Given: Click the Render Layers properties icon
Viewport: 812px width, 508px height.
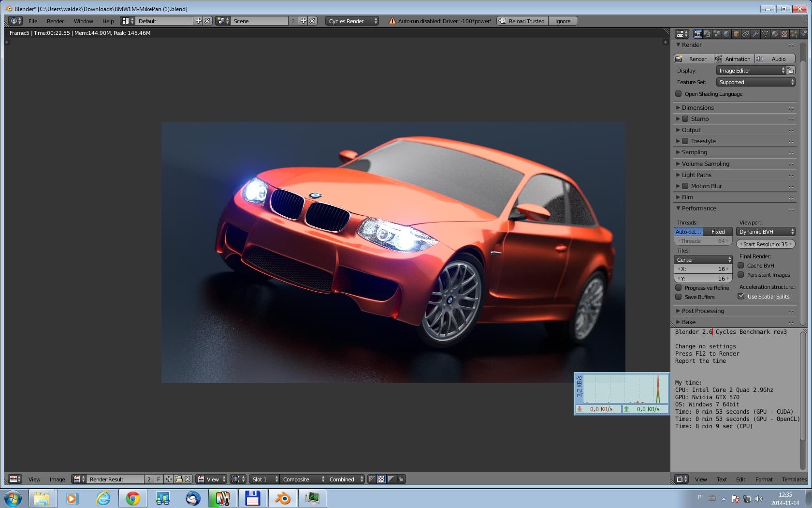Looking at the screenshot, I should pyautogui.click(x=707, y=34).
